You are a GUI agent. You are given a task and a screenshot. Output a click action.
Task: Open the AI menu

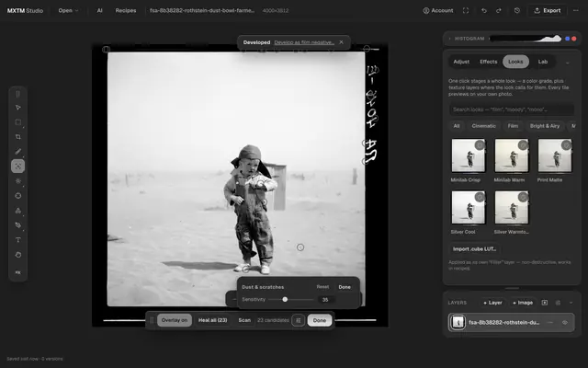pyautogui.click(x=99, y=10)
